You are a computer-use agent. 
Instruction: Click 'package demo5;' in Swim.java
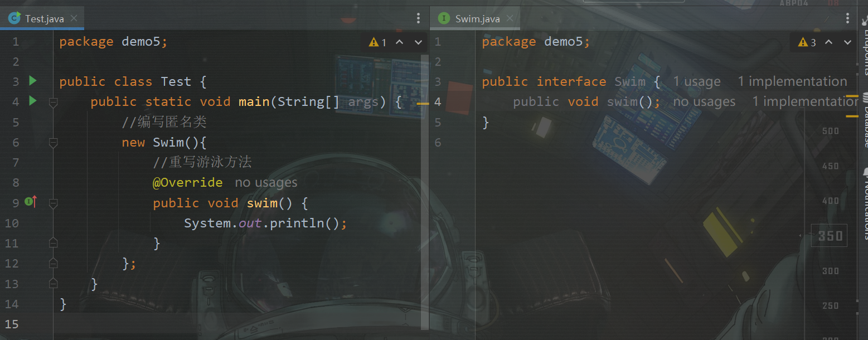tap(536, 41)
